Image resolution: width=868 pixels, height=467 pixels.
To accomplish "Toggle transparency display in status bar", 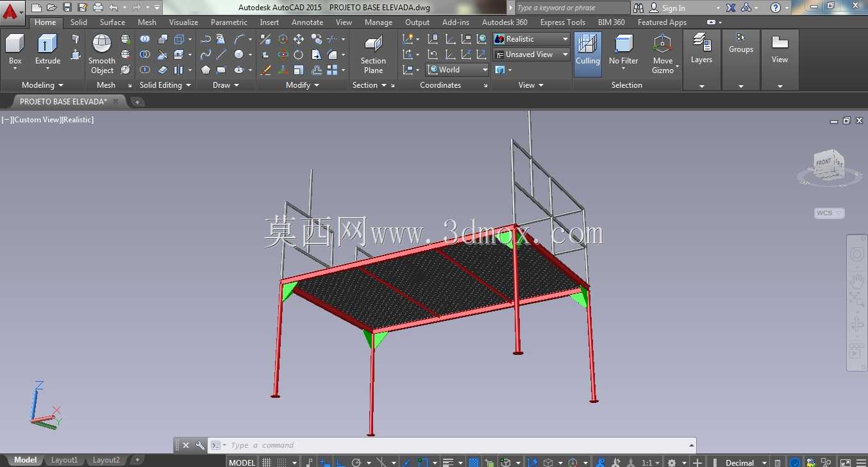I will 473,462.
